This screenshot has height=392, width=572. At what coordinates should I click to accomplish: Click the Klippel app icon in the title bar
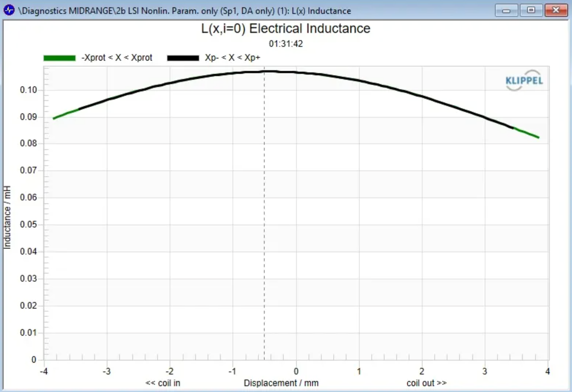[9, 10]
